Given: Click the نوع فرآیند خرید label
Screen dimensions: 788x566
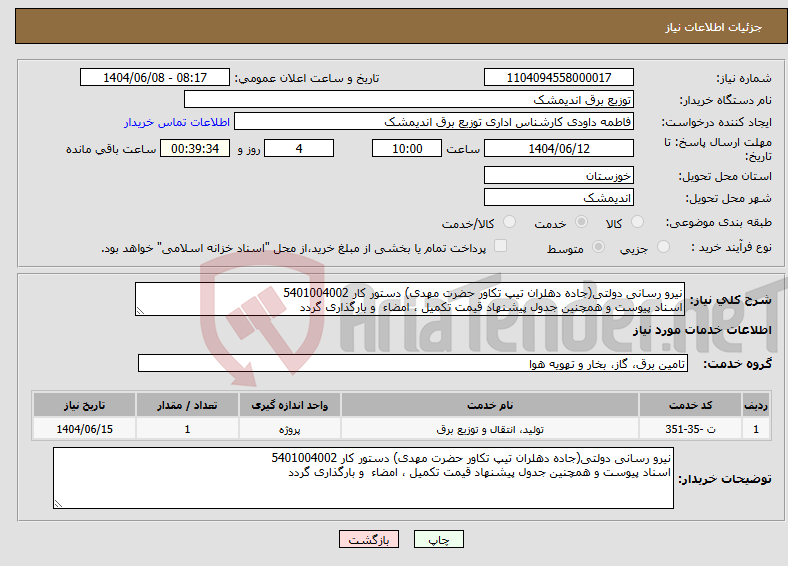Looking at the screenshot, I should click(x=732, y=247).
